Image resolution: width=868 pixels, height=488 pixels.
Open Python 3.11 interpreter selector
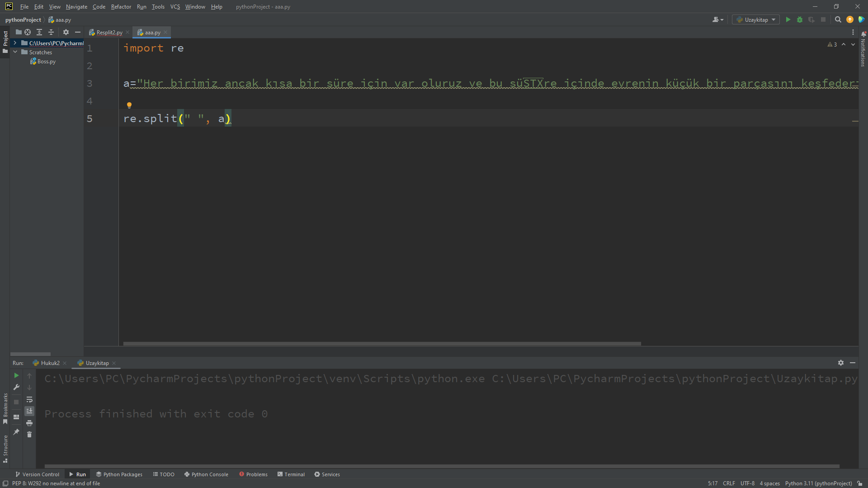pos(818,483)
